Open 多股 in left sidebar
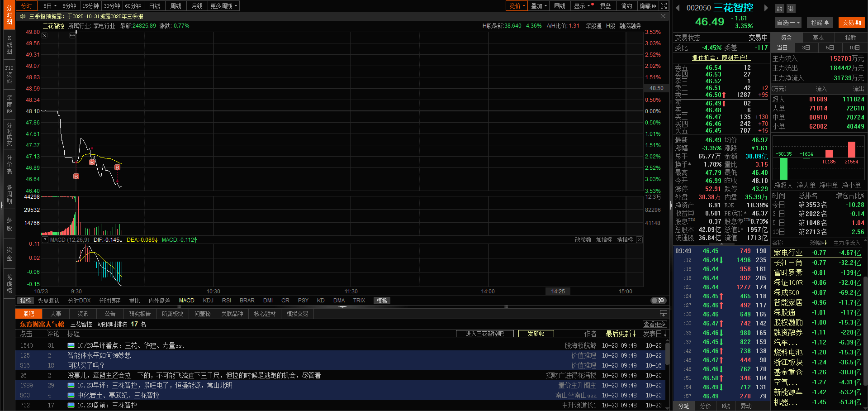868x411 pixels. point(9,224)
